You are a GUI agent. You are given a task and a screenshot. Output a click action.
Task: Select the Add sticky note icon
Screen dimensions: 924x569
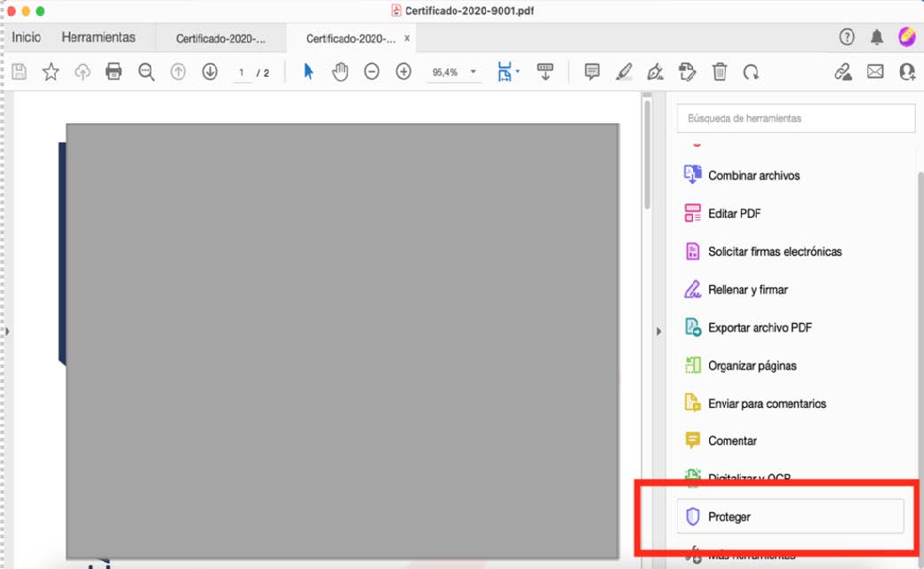(x=591, y=72)
